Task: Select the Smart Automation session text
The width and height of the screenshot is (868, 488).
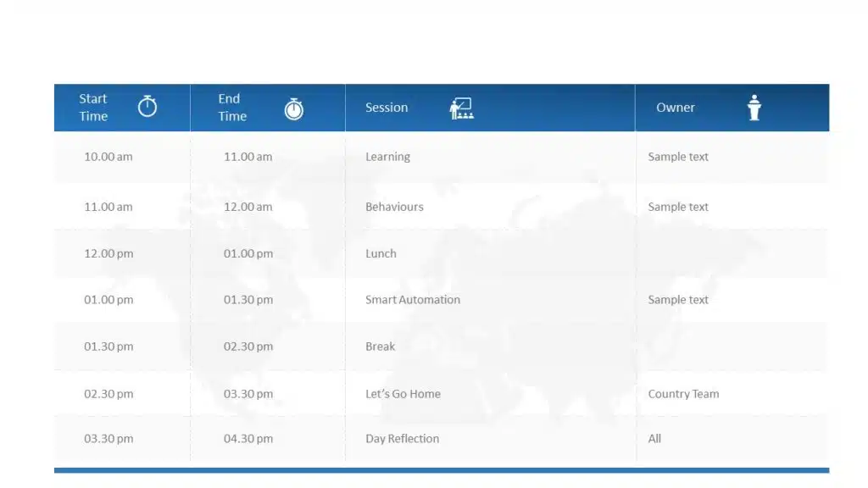Action: [x=413, y=300]
